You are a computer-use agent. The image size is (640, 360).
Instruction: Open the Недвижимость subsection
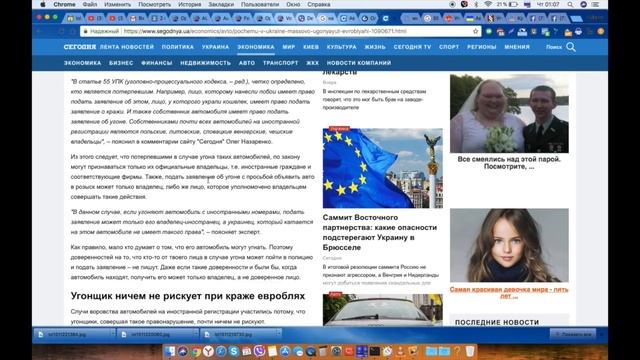coord(206,63)
